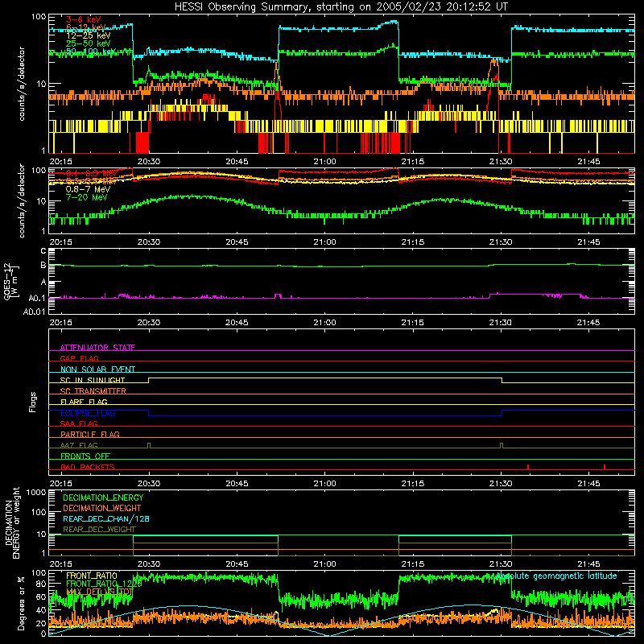The width and height of the screenshot is (644, 644).
Task: Click the yellow FRONT_RATIO legend label
Action: (x=92, y=576)
